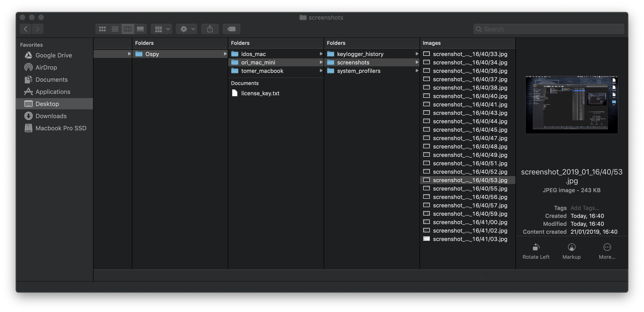Click the Rotate Left icon
The height and width of the screenshot is (312, 644).
click(536, 247)
